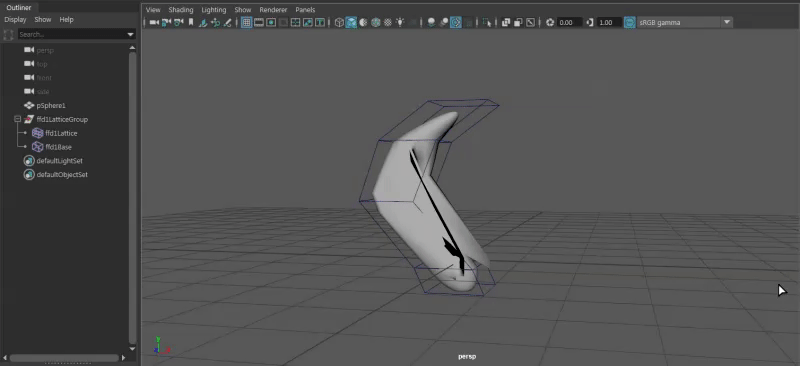Select the Grease Pencil tool icon
This screenshot has width=800, height=366.
[228, 22]
